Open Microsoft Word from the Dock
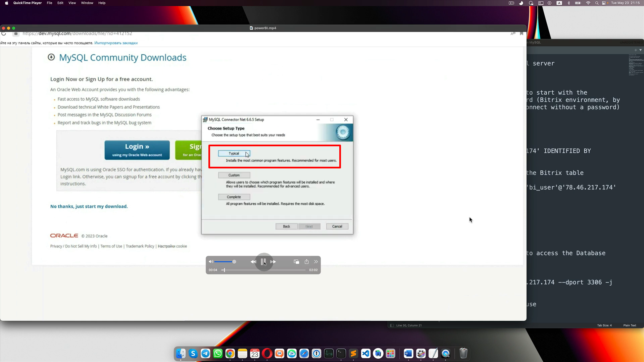This screenshot has height=362, width=644. coord(408,354)
